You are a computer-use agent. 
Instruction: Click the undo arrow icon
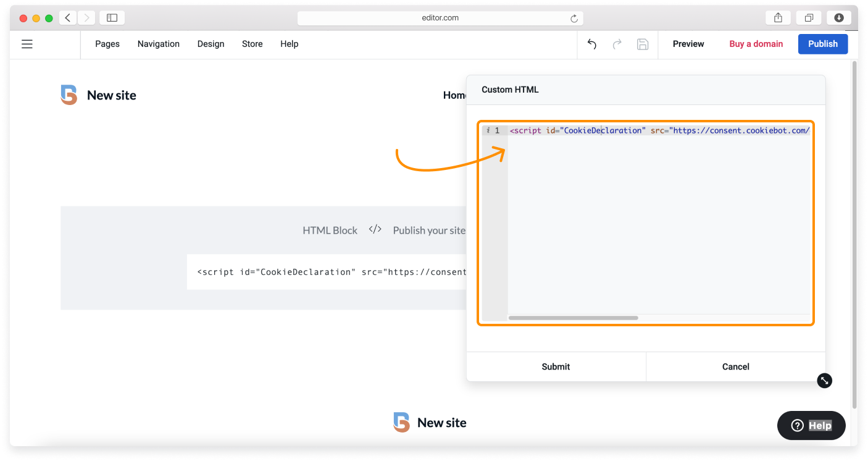(x=592, y=44)
